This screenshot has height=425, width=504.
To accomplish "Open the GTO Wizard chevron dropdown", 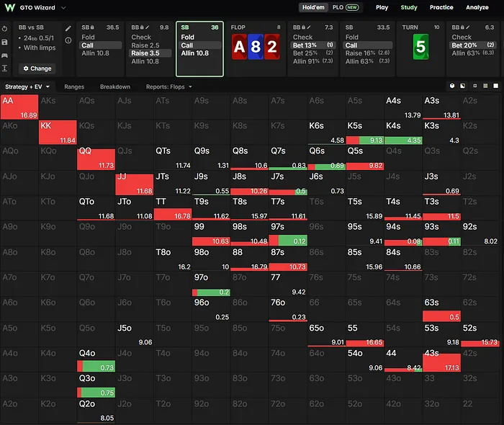I will click(63, 7).
